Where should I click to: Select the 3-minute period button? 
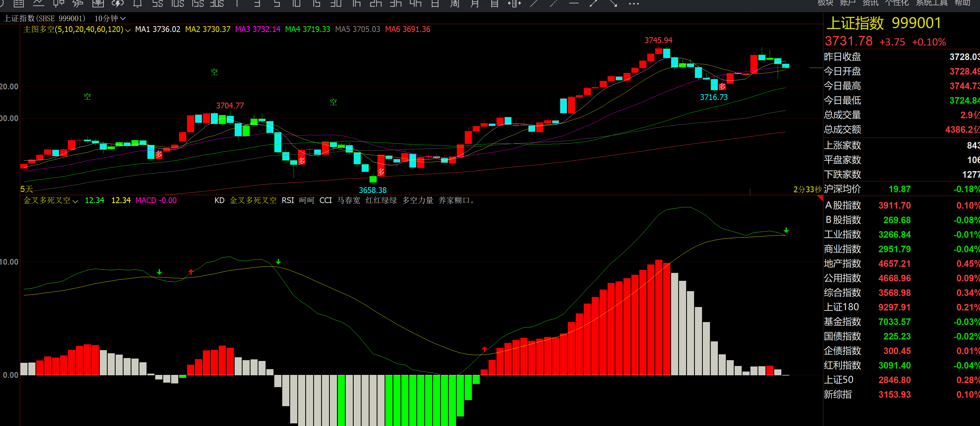point(257,3)
